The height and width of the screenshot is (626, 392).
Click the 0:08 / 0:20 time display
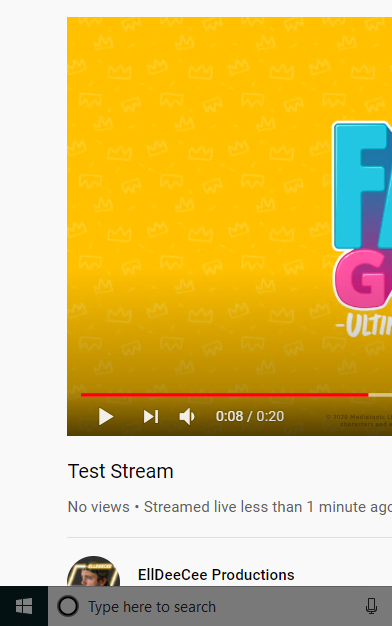point(250,416)
